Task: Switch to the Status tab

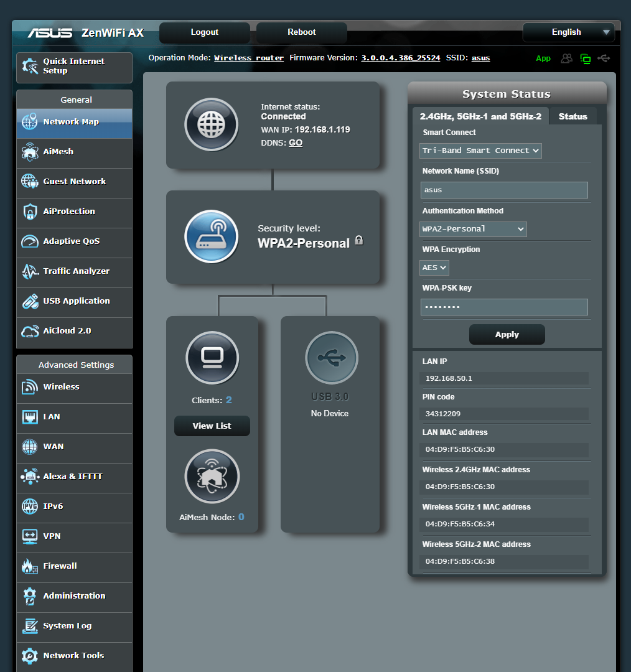Action: (573, 116)
